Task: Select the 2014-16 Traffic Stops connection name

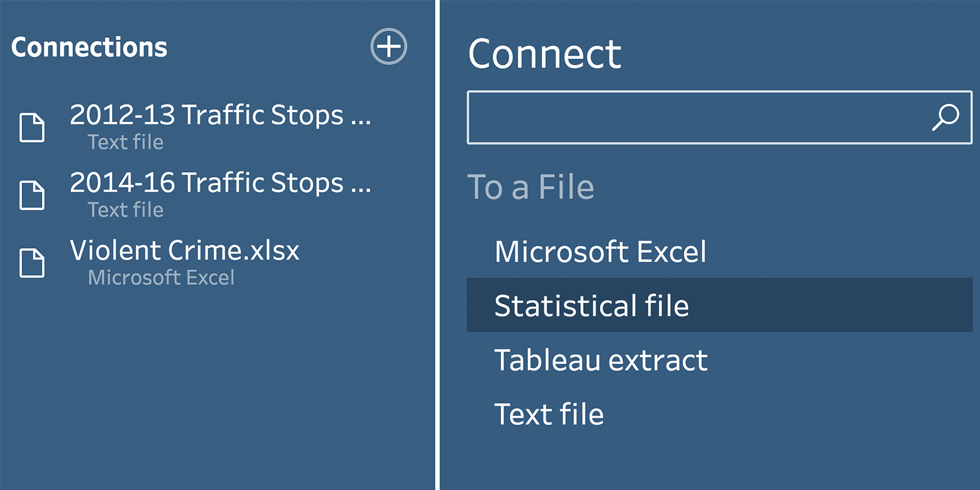Action: pos(220,183)
